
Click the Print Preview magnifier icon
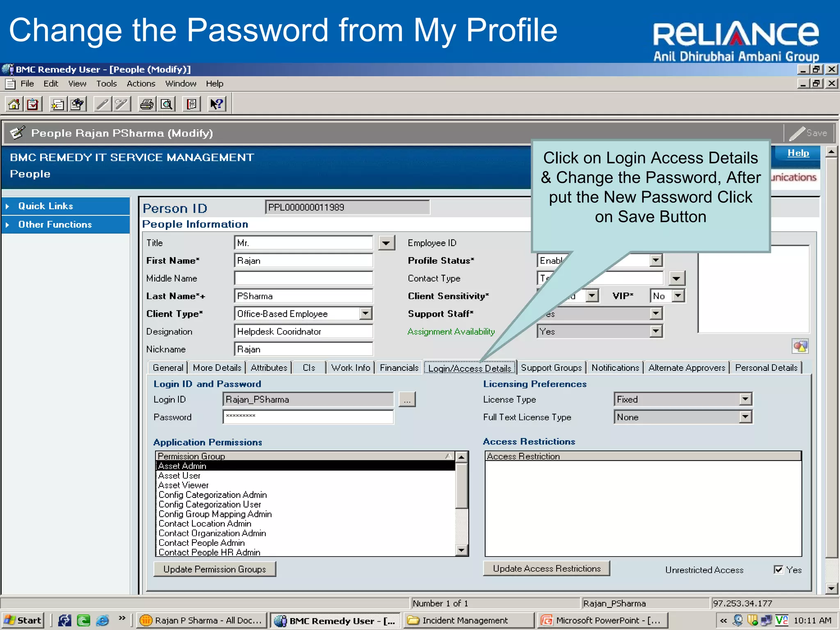tap(166, 104)
